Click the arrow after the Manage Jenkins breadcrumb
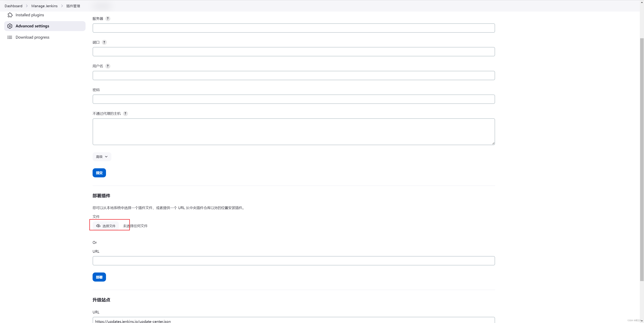 (62, 6)
